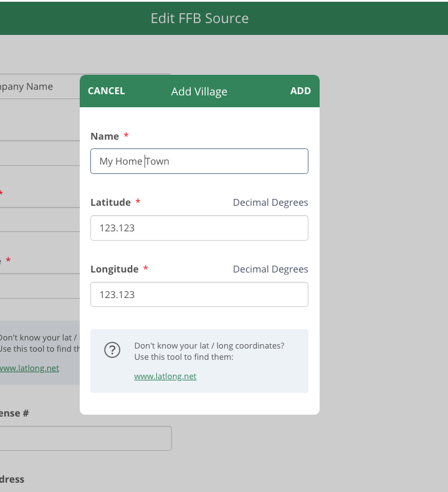Open www.latlong.net link in the dialog

coord(165,376)
